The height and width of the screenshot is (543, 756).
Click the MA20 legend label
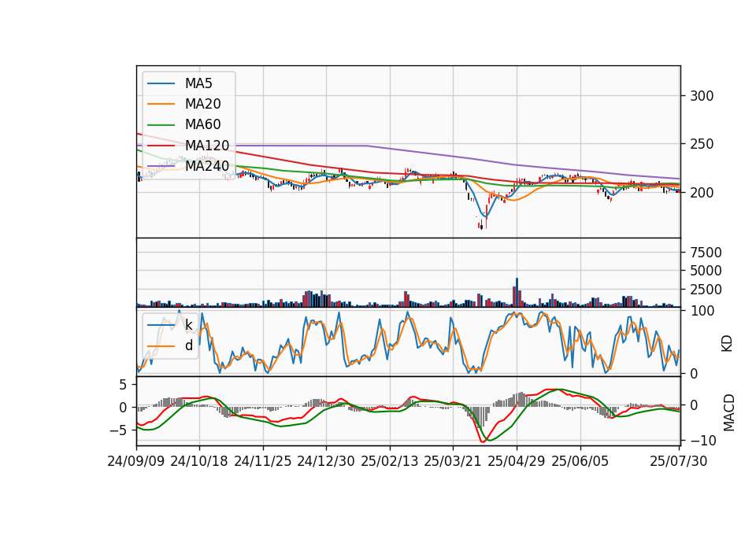[202, 104]
